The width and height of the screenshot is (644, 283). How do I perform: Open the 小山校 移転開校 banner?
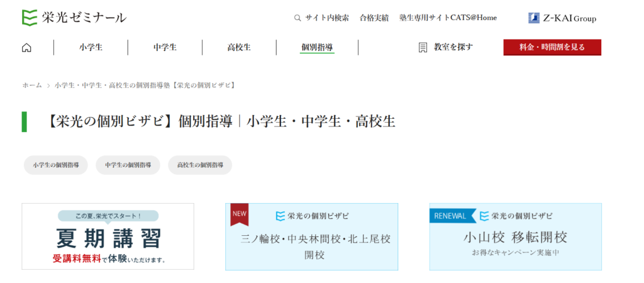(516, 236)
